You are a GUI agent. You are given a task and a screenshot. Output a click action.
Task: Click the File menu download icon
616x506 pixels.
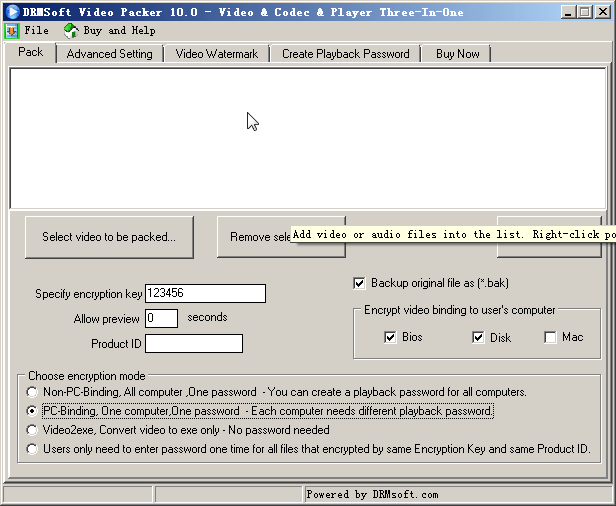(x=12, y=31)
